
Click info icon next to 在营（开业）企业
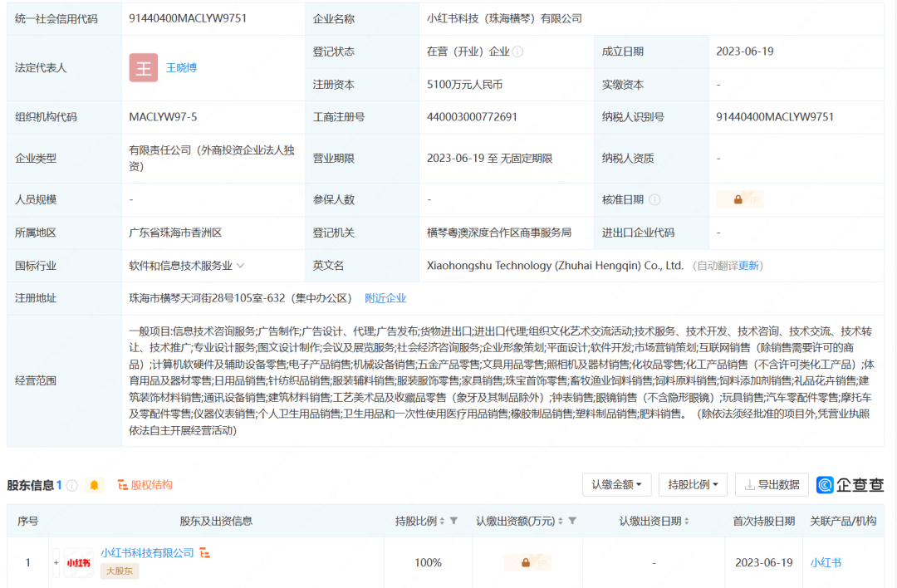[517, 52]
